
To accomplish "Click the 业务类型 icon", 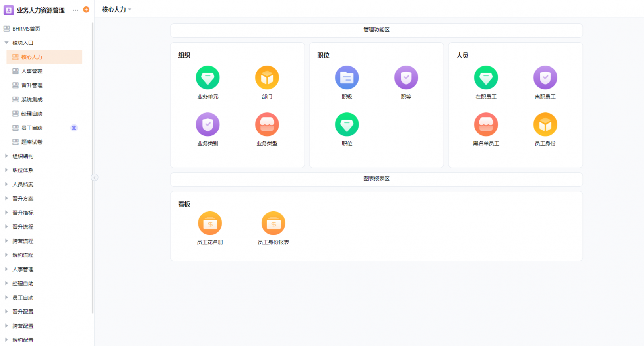I will pos(267,125).
